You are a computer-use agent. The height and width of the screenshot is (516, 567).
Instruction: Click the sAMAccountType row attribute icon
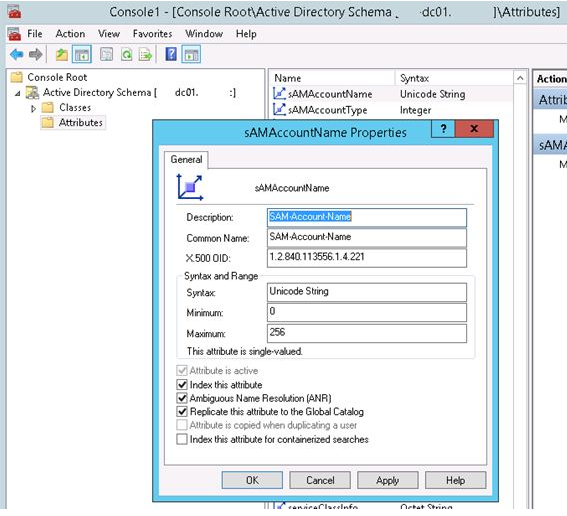279,110
